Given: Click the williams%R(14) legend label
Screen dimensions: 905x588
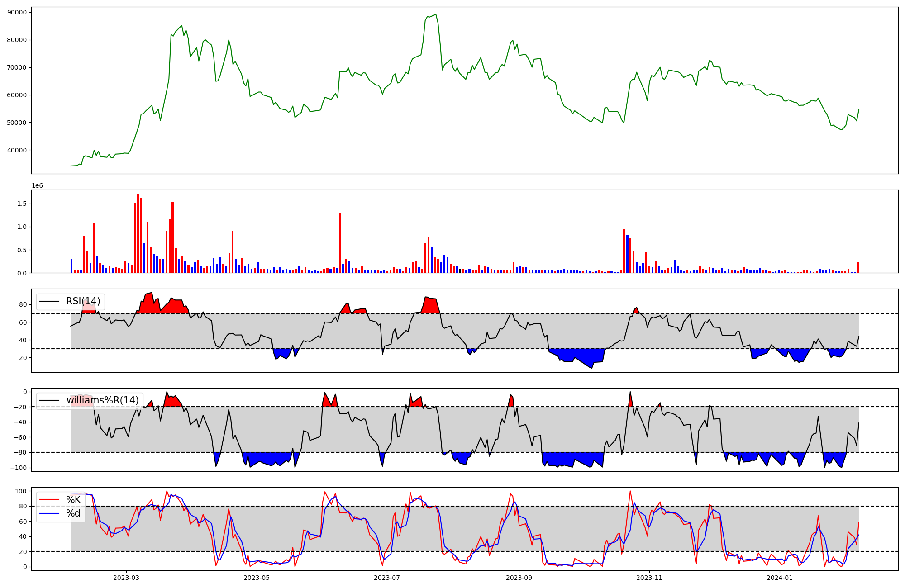Looking at the screenshot, I should pos(103,400).
